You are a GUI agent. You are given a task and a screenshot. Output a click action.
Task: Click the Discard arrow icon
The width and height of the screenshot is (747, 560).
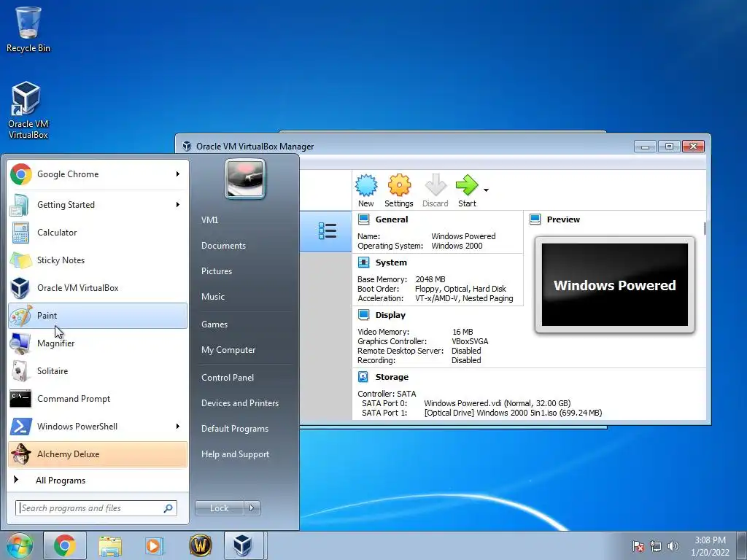coord(435,186)
